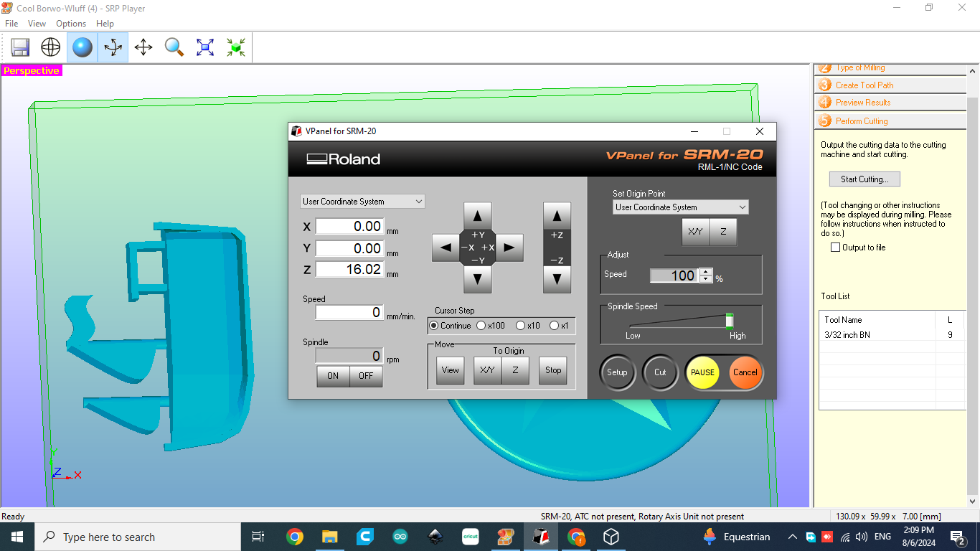Open Set Origin Point coordinate dropdown
The image size is (980, 551).
(x=680, y=207)
